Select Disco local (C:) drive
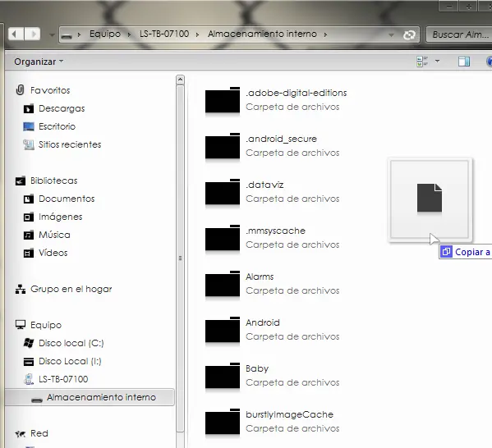 click(x=71, y=343)
